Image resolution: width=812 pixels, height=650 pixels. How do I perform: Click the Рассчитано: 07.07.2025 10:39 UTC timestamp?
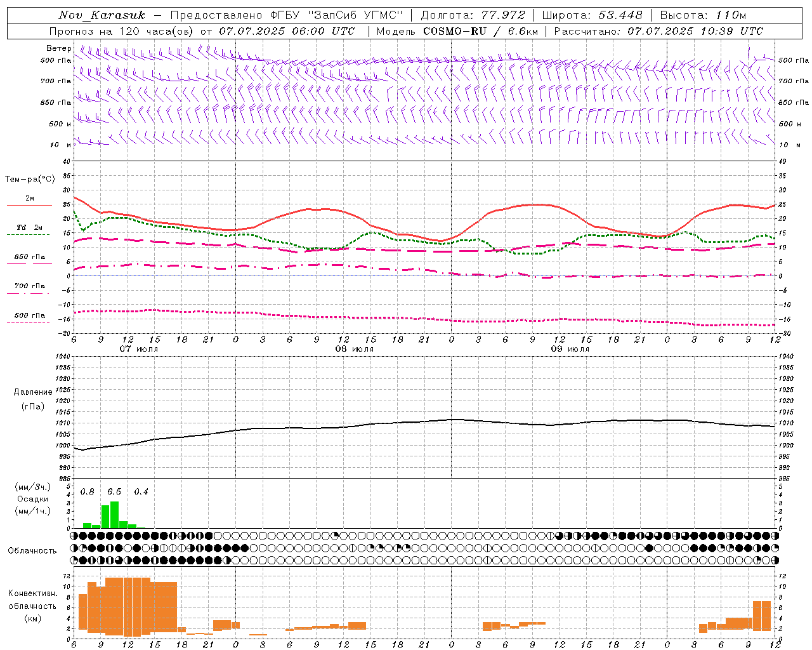pos(658,31)
